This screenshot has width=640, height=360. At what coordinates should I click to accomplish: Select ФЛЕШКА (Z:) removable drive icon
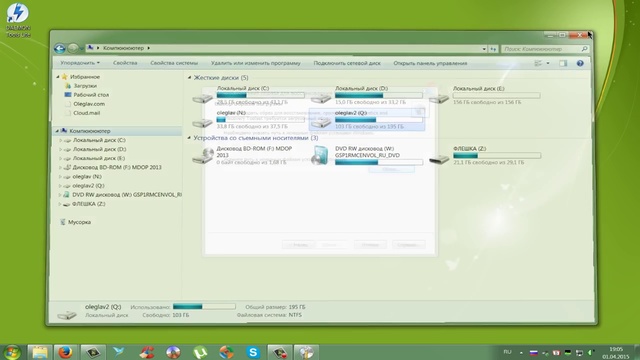pyautogui.click(x=439, y=158)
